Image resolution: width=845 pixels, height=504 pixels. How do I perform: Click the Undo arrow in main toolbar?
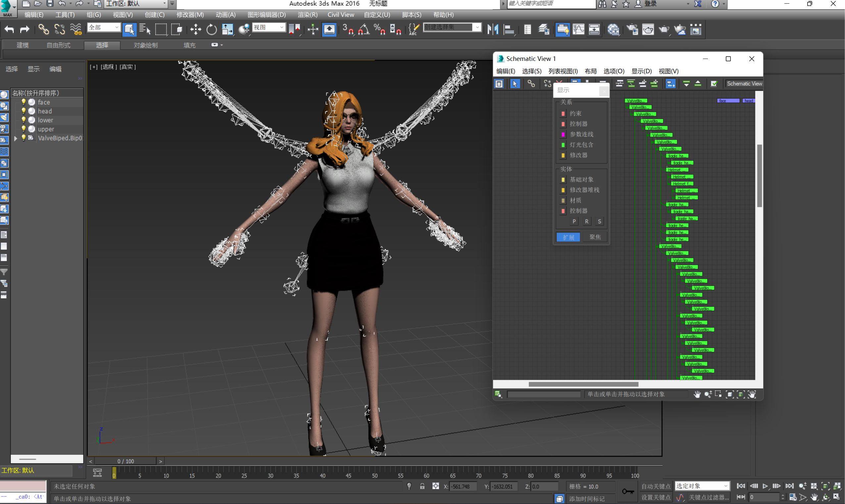[x=9, y=29]
